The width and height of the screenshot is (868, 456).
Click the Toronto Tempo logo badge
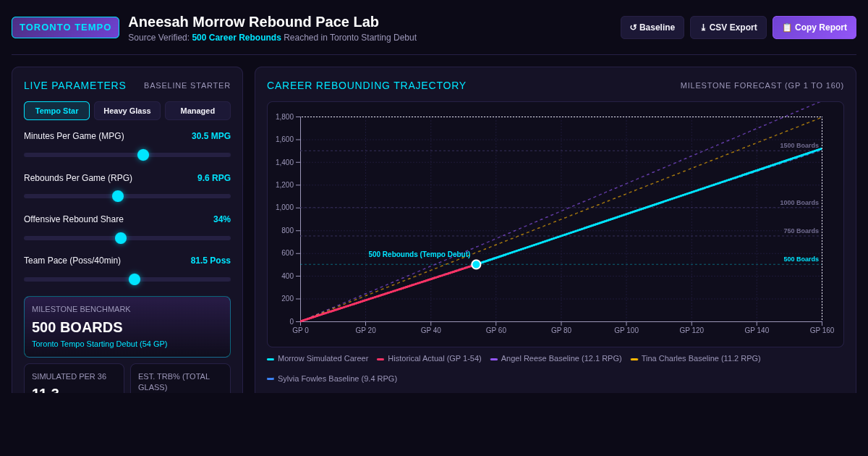[65, 28]
